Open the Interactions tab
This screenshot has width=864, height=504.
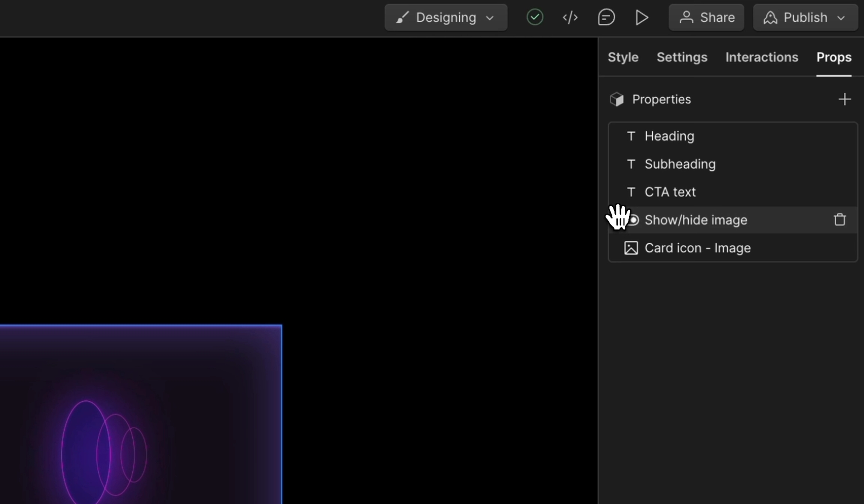(762, 57)
